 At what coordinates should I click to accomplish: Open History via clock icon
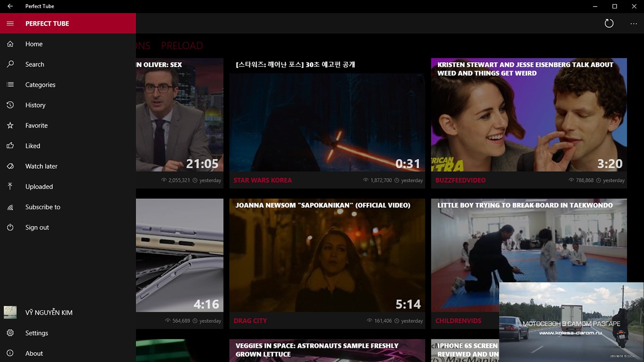[10, 105]
